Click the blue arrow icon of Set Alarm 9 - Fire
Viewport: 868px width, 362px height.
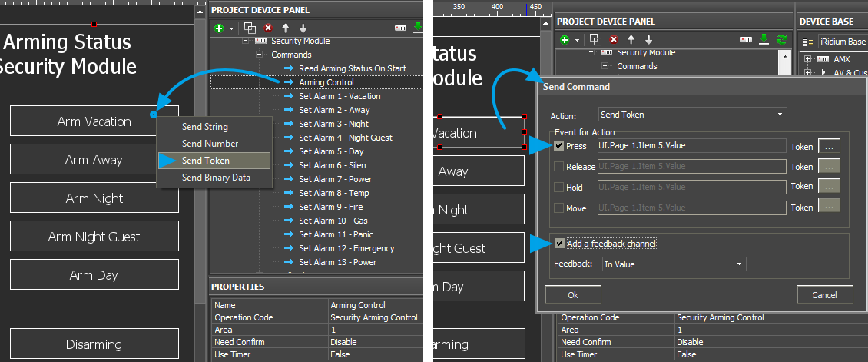coord(289,207)
